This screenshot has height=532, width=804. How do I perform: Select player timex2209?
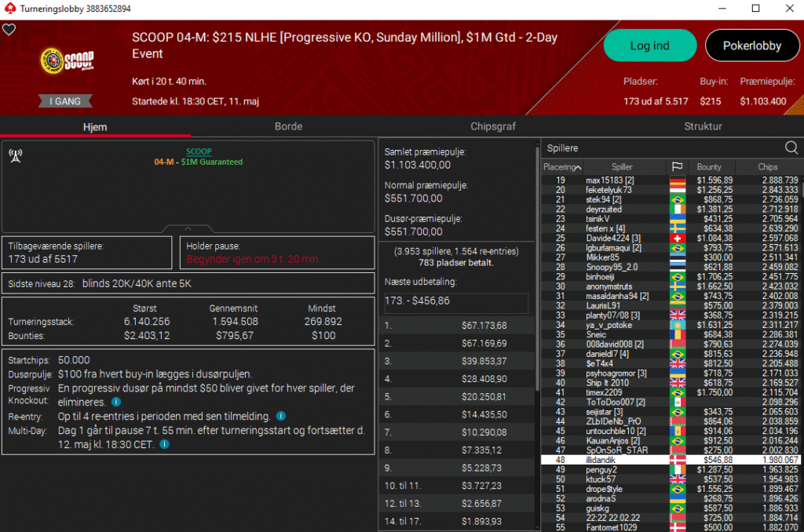[x=671, y=392]
